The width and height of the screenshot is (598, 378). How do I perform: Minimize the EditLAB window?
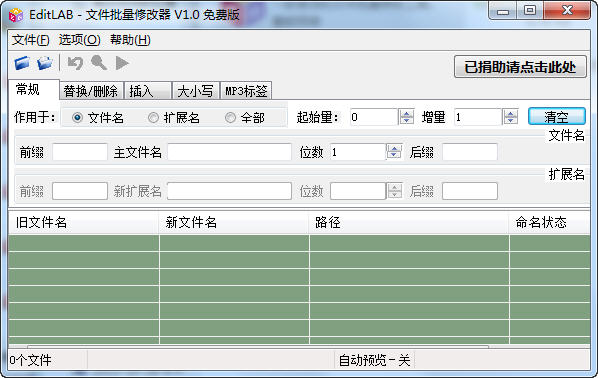click(503, 11)
